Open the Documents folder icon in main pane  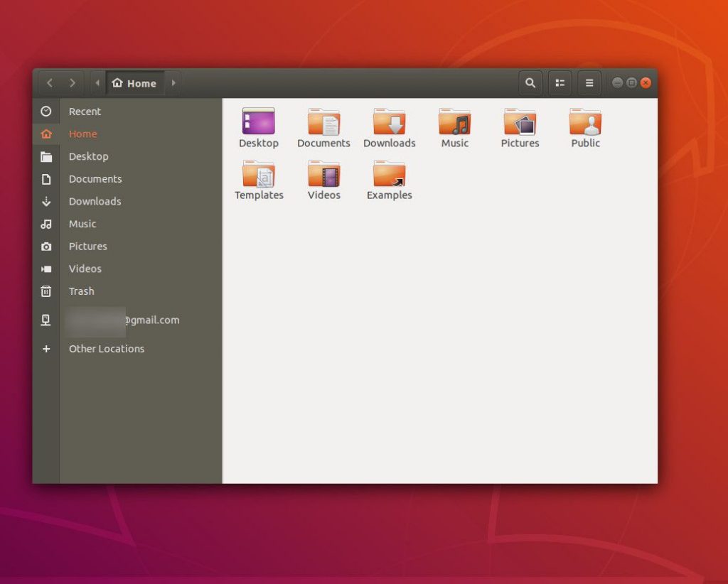(x=323, y=121)
